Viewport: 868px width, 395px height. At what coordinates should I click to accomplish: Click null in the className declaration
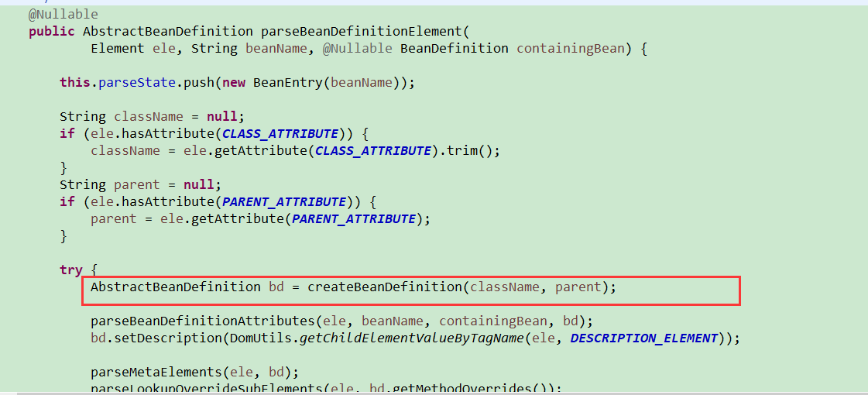click(x=221, y=117)
